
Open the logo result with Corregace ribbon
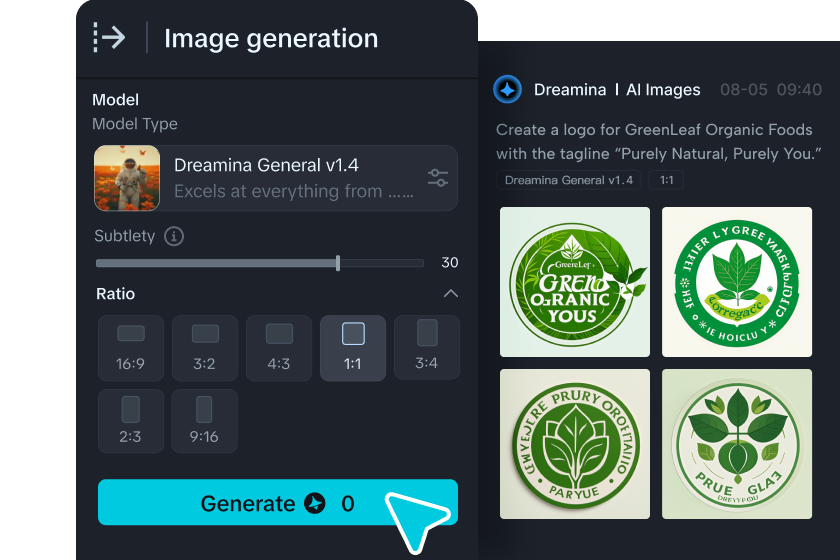pos(737,282)
